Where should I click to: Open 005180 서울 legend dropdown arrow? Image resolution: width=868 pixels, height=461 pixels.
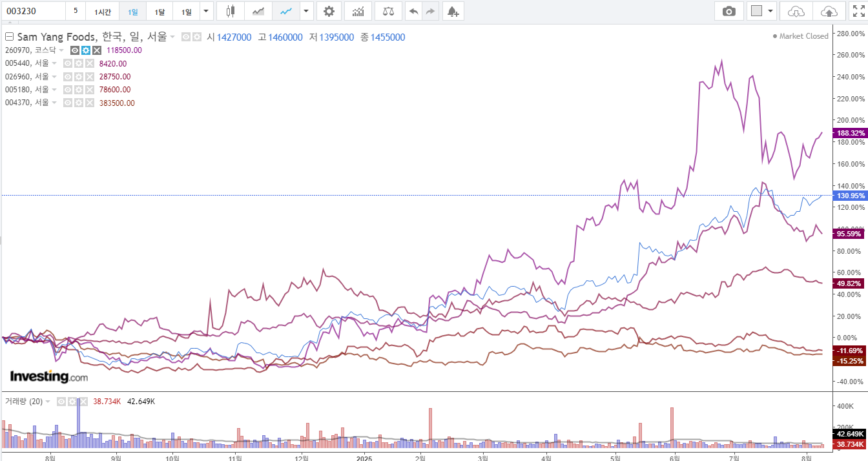tap(54, 90)
